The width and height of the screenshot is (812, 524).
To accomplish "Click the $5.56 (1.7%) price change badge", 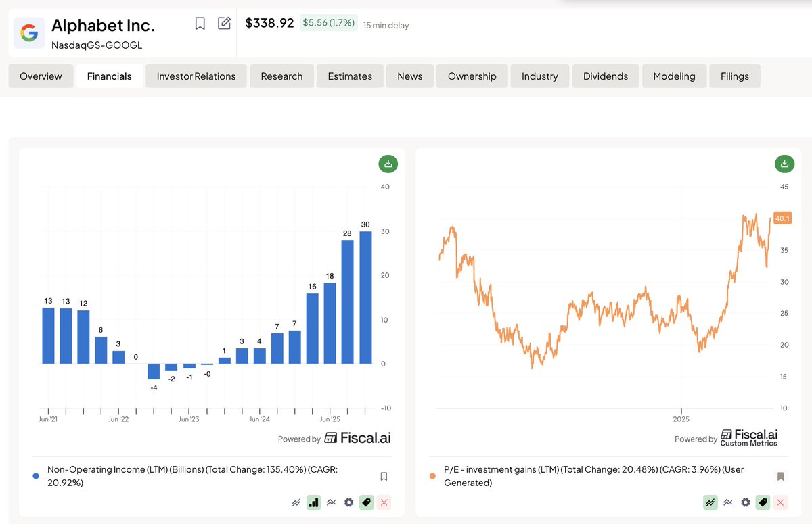I will [x=328, y=23].
